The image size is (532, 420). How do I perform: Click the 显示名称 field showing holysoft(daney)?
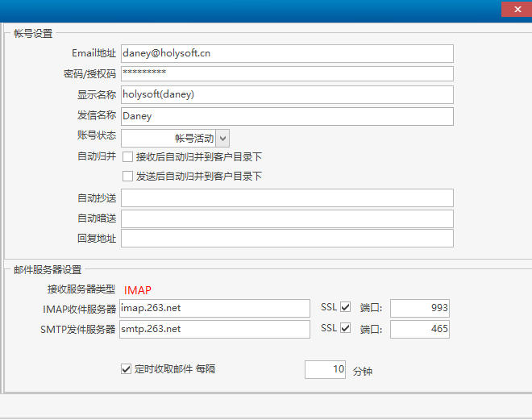click(x=286, y=95)
